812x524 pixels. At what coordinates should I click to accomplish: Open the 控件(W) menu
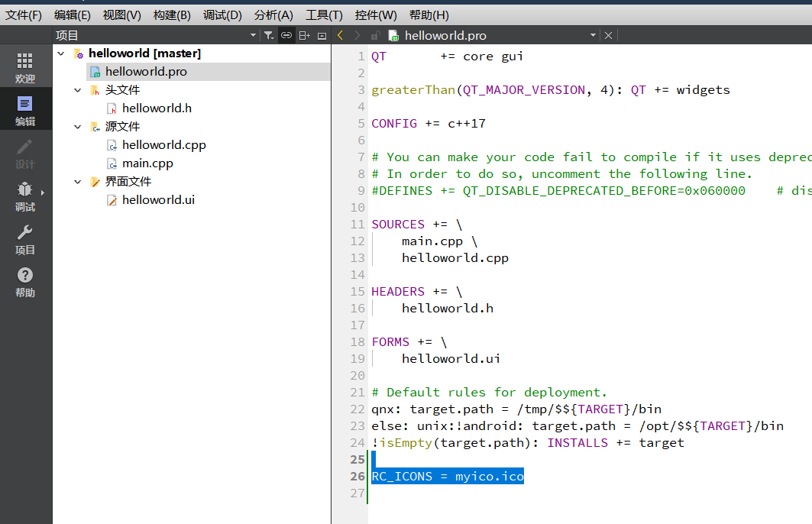click(x=376, y=15)
